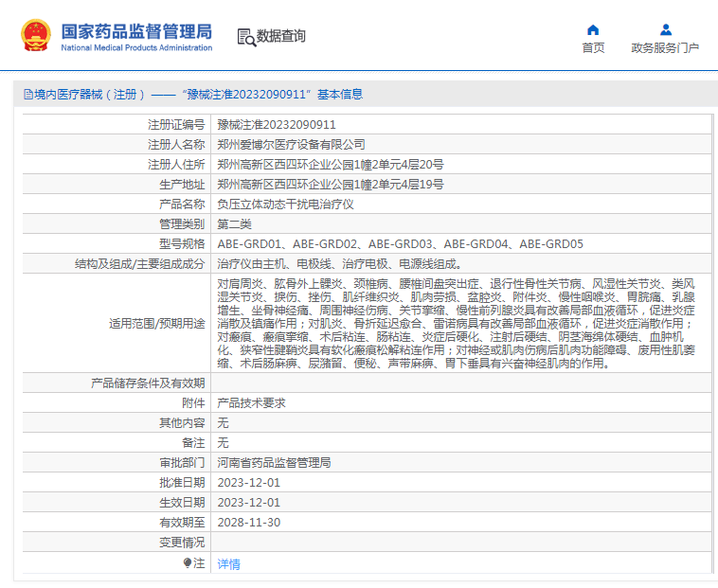The height and width of the screenshot is (588, 718).
Task: Click the government service portal person icon
Action: tap(666, 30)
